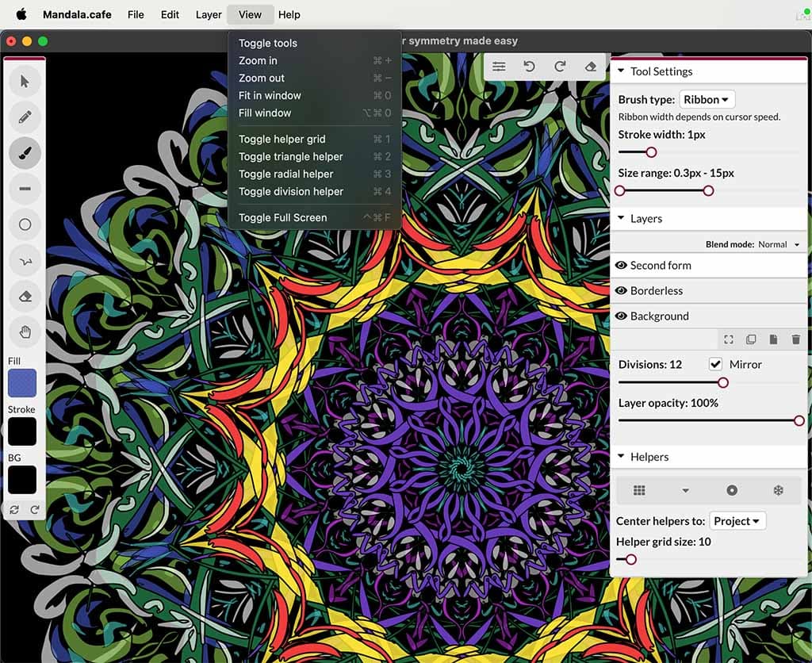The height and width of the screenshot is (663, 812).
Task: Click the Fill color swatch
Action: pyautogui.click(x=21, y=383)
